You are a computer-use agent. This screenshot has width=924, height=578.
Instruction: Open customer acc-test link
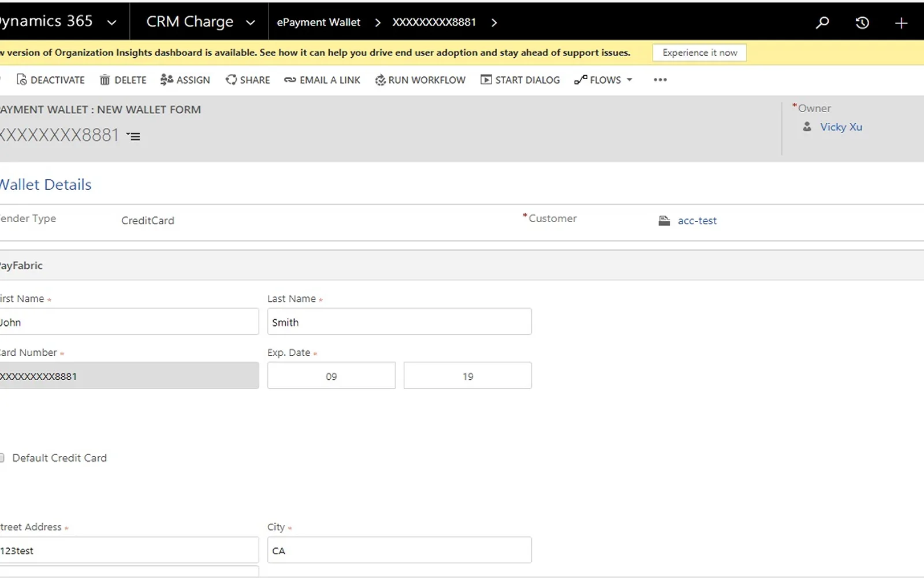697,221
